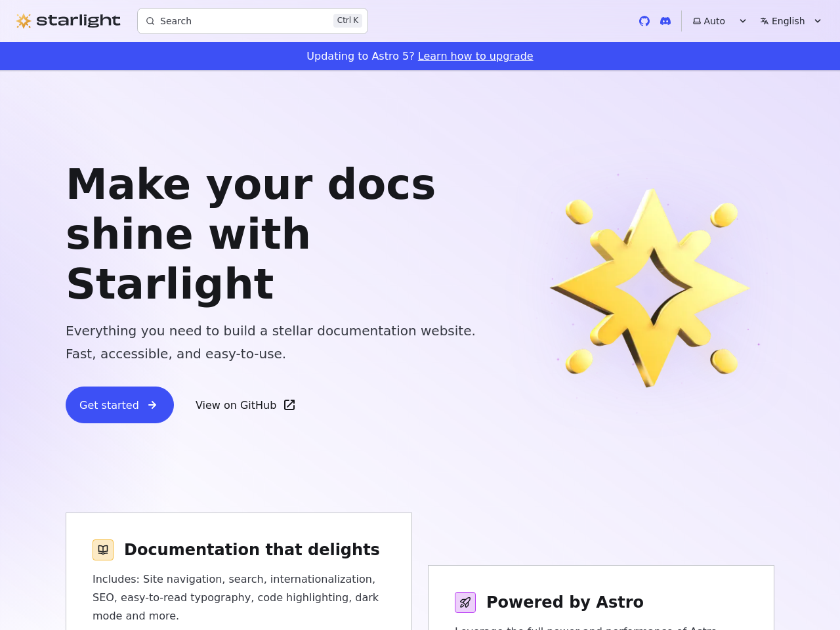
Task: Click the Starlight logo in the header
Action: click(68, 21)
